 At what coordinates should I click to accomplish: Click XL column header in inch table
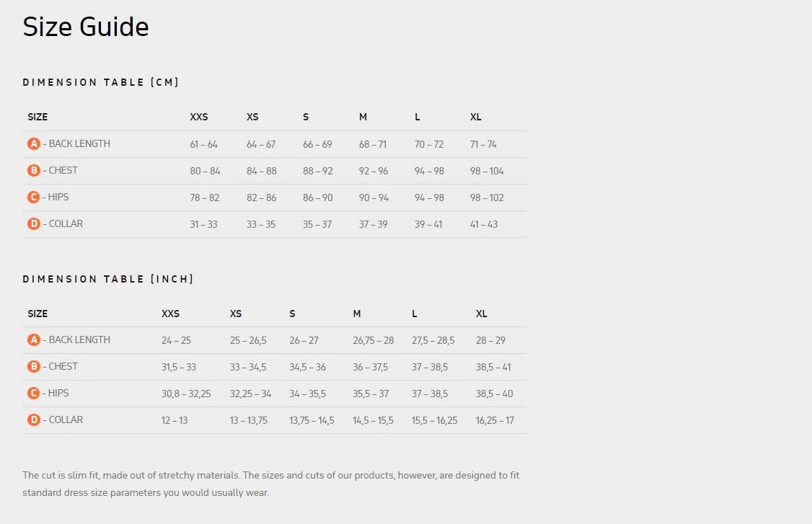point(482,314)
